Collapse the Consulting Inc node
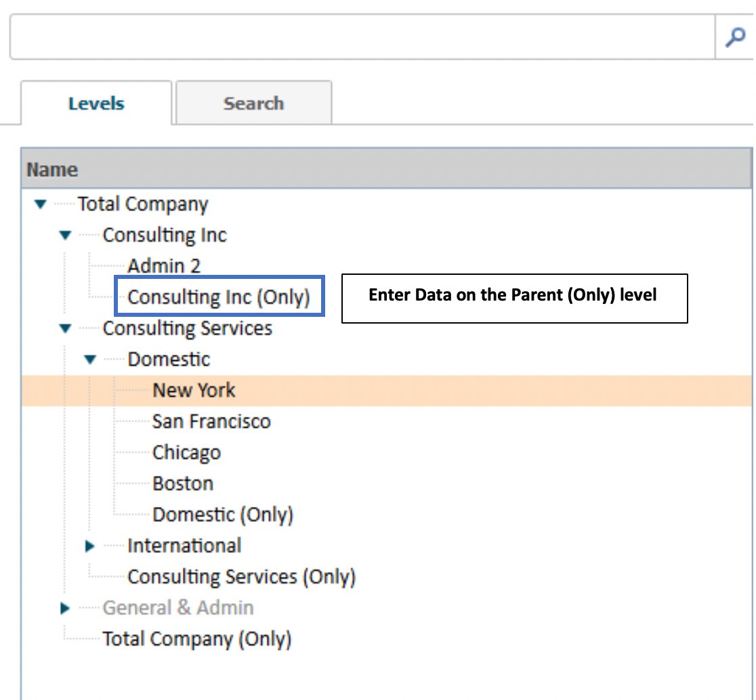Screen dimensions: 756x700 click(65, 235)
